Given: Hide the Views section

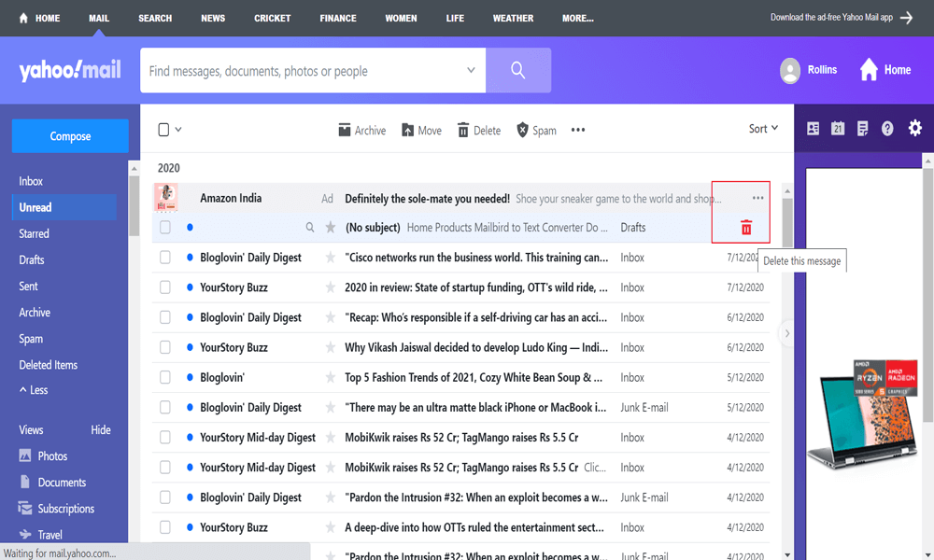Looking at the screenshot, I should (100, 430).
